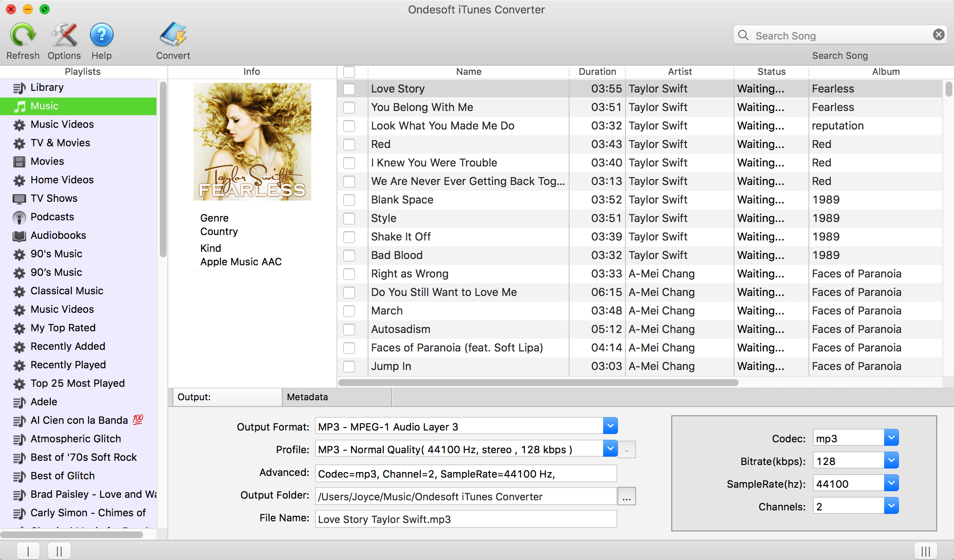Select the Metadata tab panel
Viewport: 954px width, 560px height.
(307, 397)
